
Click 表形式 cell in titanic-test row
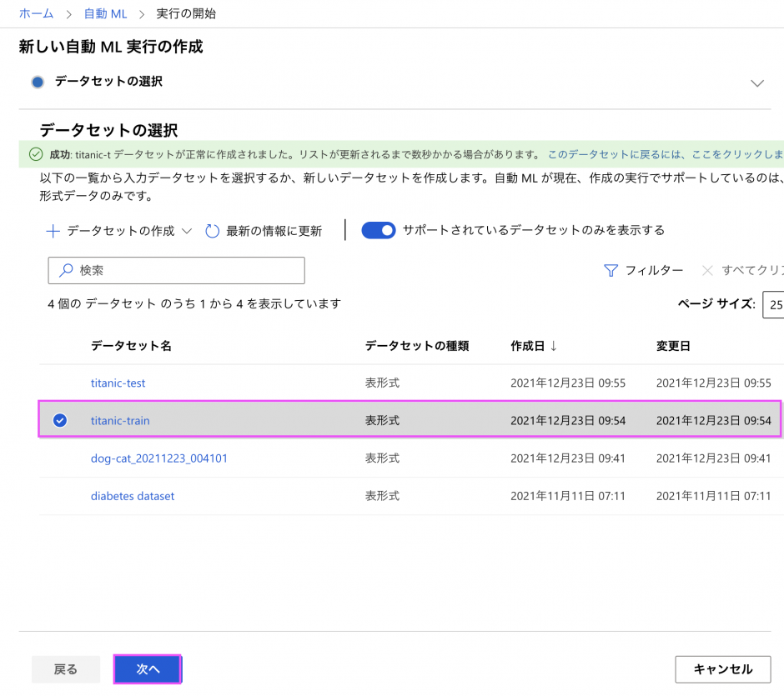(x=382, y=383)
